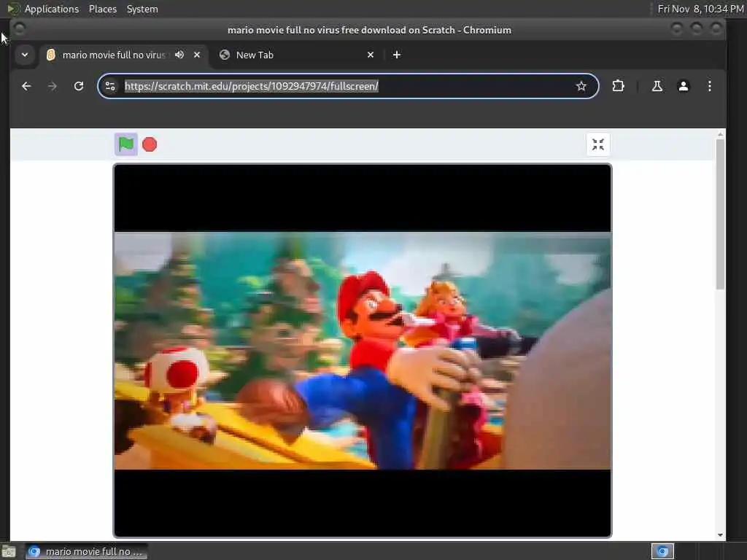
Task: Mute the mario movie tab audio icon
Action: pos(179,55)
